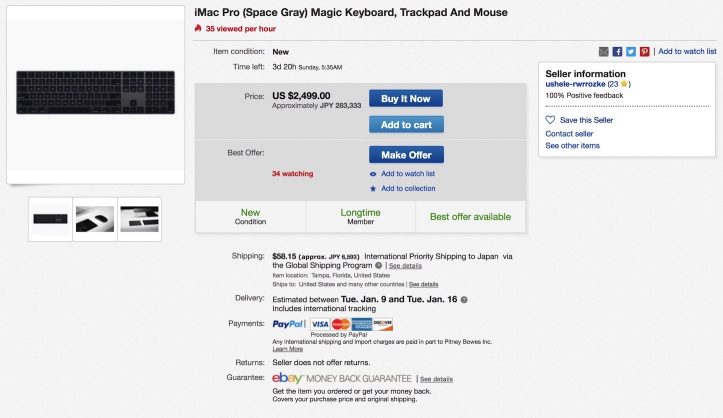This screenshot has height=418, width=723.
Task: Select the second product thumbnail
Action: click(x=95, y=217)
